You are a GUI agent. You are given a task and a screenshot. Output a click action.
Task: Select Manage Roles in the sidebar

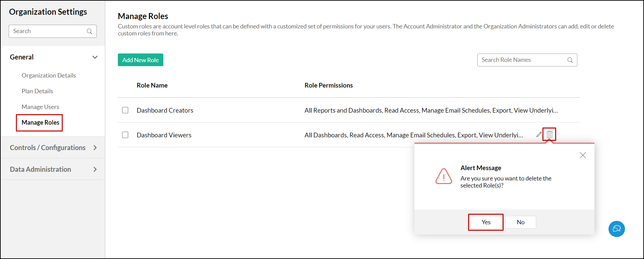tap(41, 123)
